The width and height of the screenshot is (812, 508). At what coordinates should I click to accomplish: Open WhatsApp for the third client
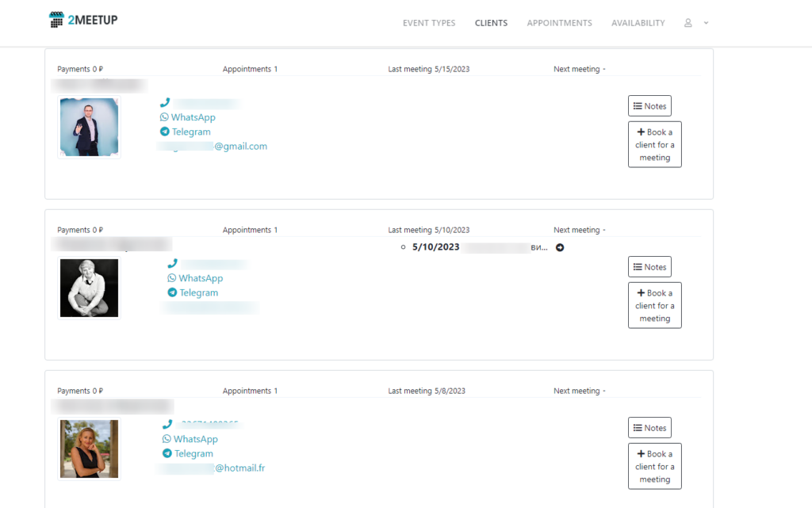(x=167, y=438)
